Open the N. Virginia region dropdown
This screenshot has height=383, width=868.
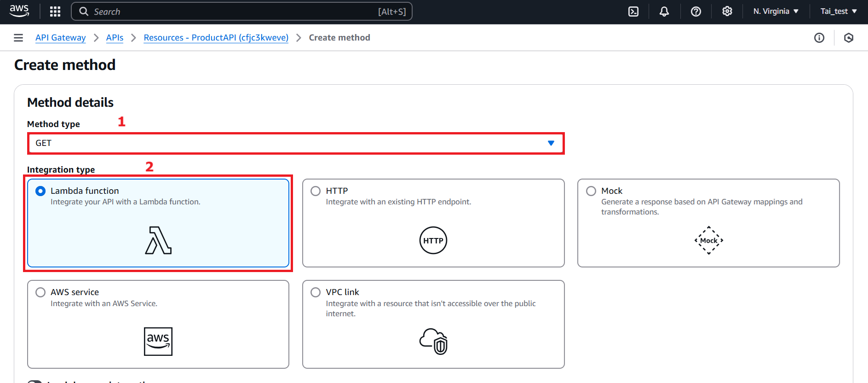tap(776, 12)
